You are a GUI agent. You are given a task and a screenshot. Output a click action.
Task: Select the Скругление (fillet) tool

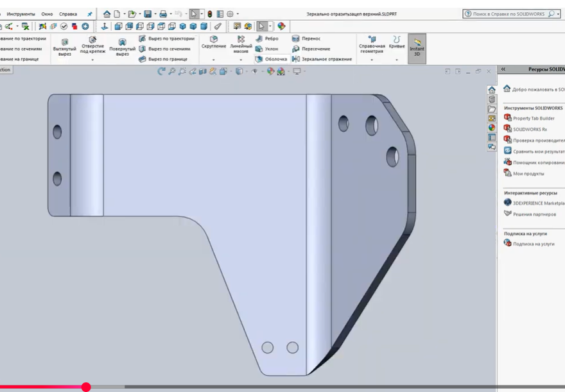point(214,42)
